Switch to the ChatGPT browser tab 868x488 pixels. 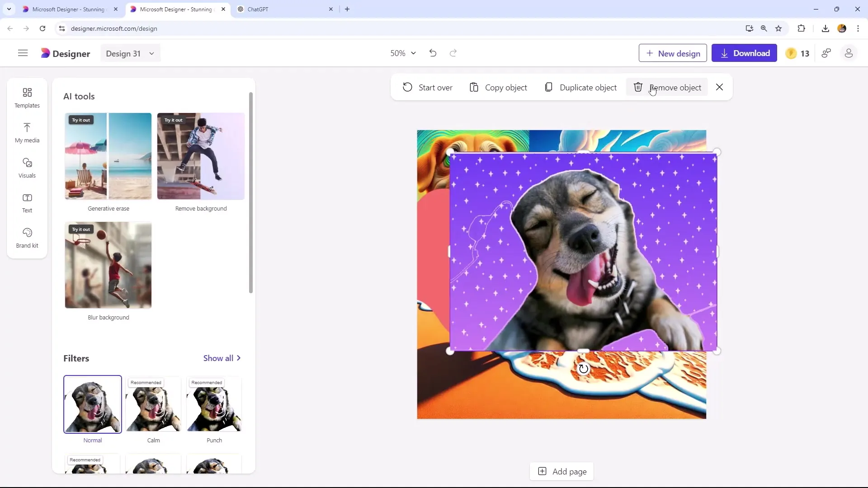[x=285, y=9]
